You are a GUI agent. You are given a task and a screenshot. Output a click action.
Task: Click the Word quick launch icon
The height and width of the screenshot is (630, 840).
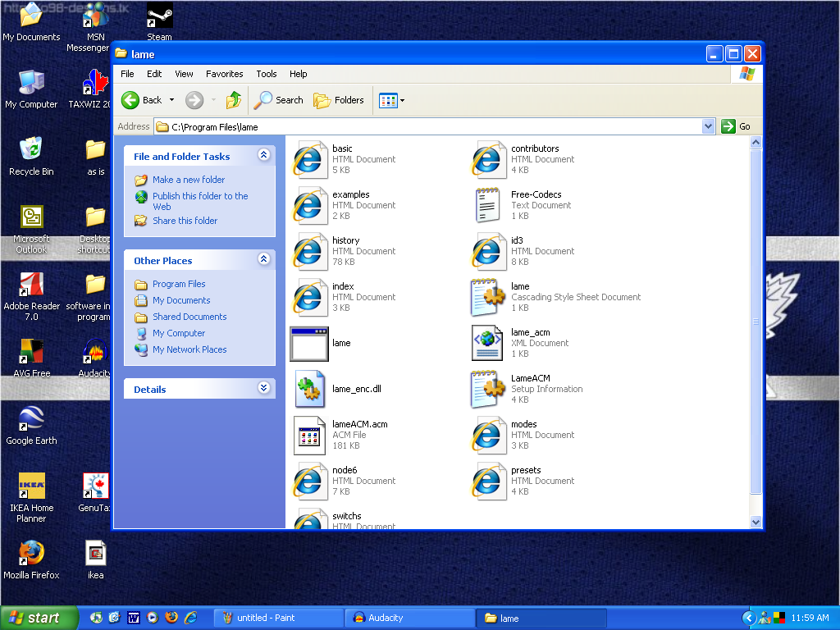tap(134, 618)
